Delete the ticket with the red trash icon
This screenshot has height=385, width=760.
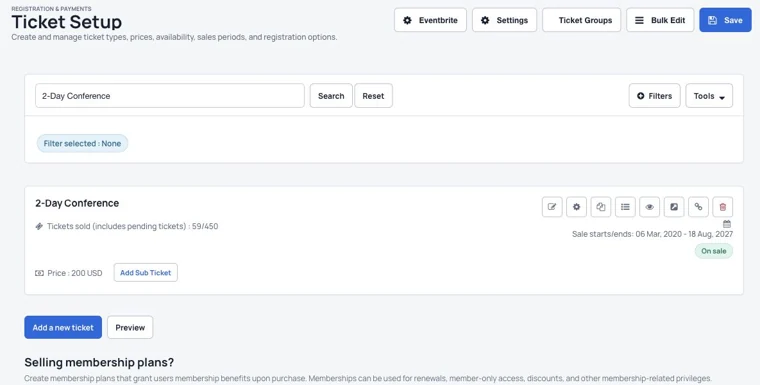click(x=723, y=207)
